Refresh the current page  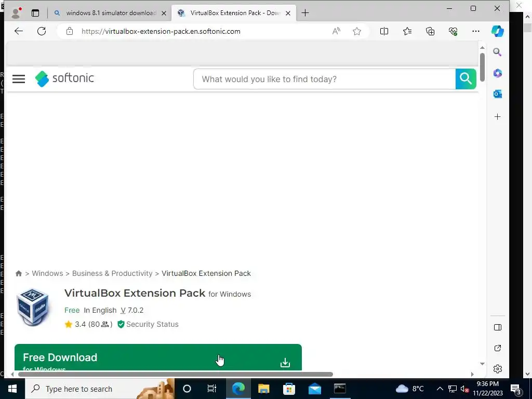[x=42, y=31]
